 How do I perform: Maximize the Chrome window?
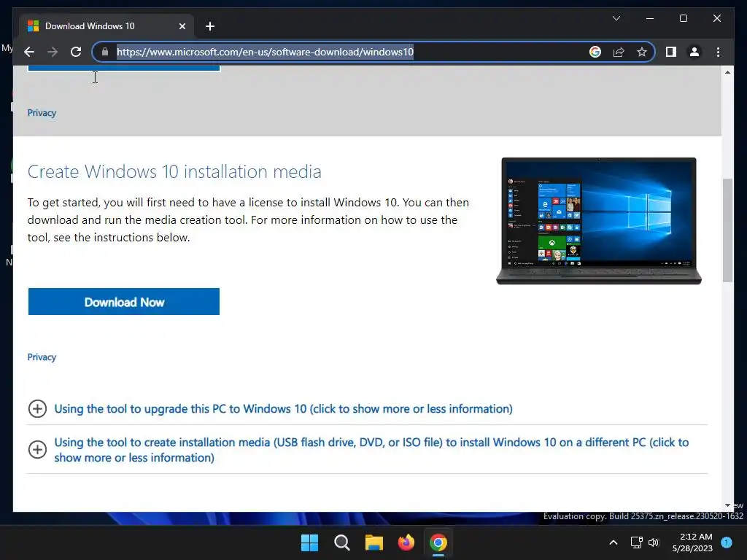[683, 18]
